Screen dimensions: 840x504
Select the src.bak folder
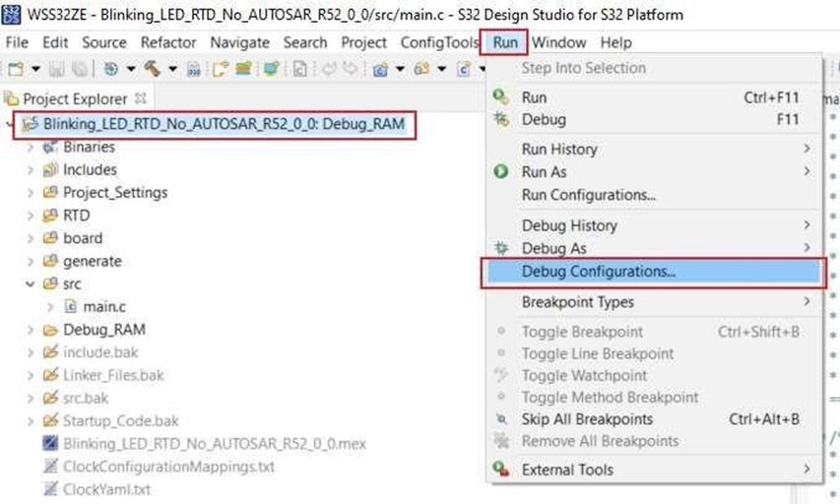point(85,399)
